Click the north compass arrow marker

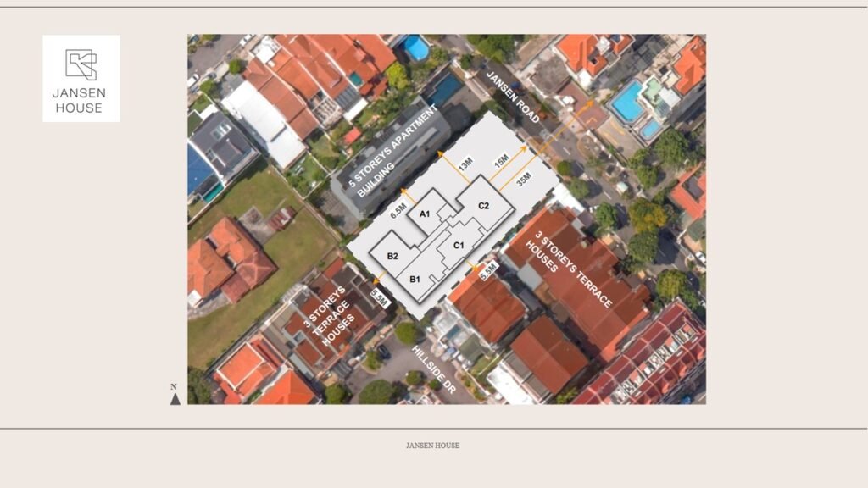point(174,400)
